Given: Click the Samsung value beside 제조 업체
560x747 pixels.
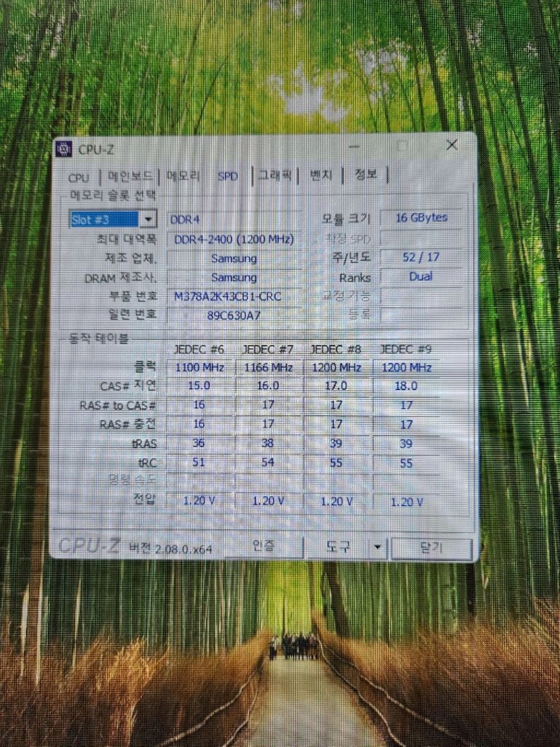Looking at the screenshot, I should pyautogui.click(x=234, y=258).
